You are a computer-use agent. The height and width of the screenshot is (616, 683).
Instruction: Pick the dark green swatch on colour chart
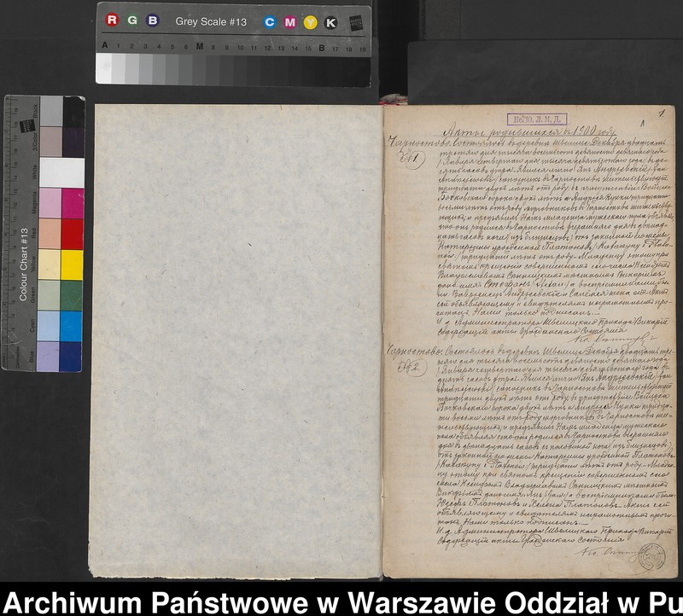(72, 295)
